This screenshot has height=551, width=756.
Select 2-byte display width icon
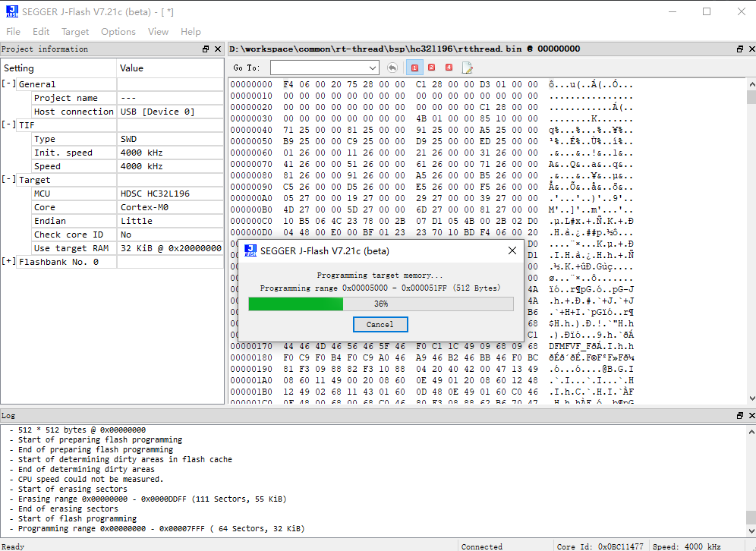pyautogui.click(x=432, y=68)
